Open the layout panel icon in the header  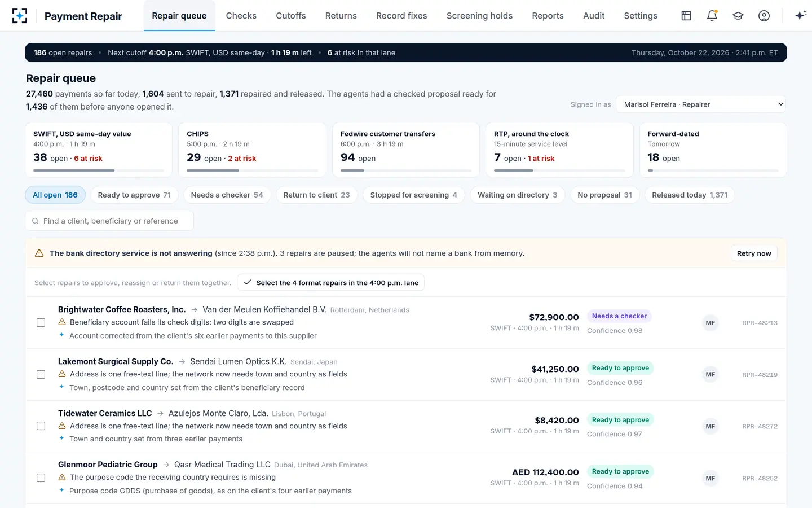[686, 16]
